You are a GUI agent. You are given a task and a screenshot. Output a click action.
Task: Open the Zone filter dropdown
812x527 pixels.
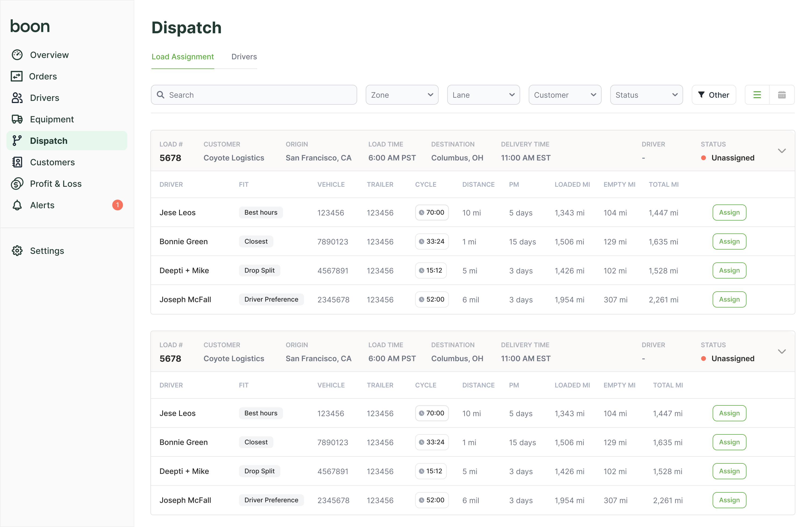pos(402,95)
